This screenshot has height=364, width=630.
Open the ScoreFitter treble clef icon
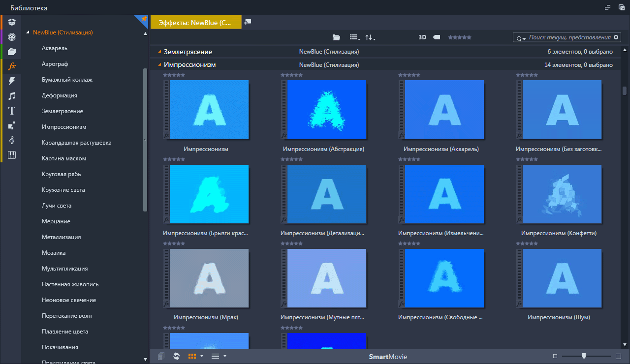click(12, 140)
